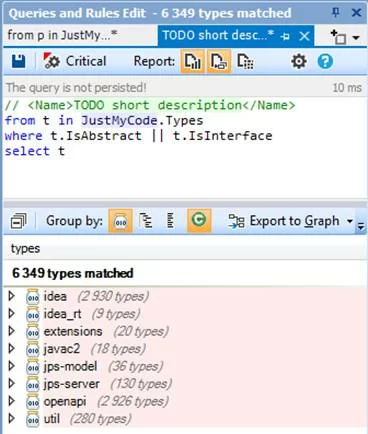
Task: Expand the idea_rt tree node
Action: point(11,314)
